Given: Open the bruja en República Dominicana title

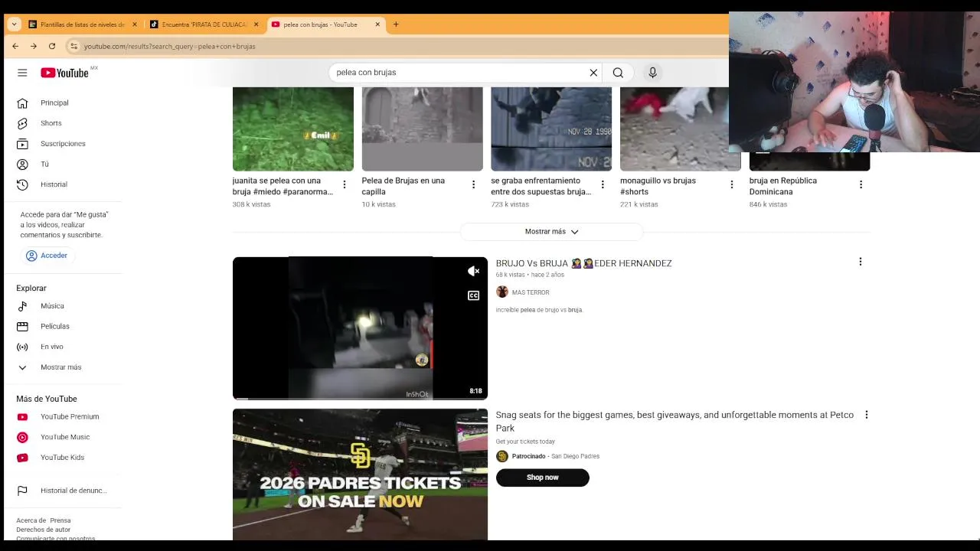Looking at the screenshot, I should pyautogui.click(x=783, y=186).
